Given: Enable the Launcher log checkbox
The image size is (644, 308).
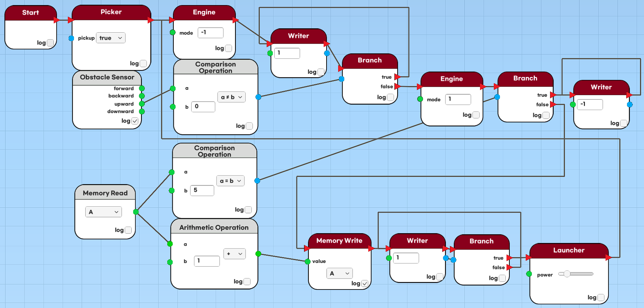Looking at the screenshot, I should coord(601,297).
